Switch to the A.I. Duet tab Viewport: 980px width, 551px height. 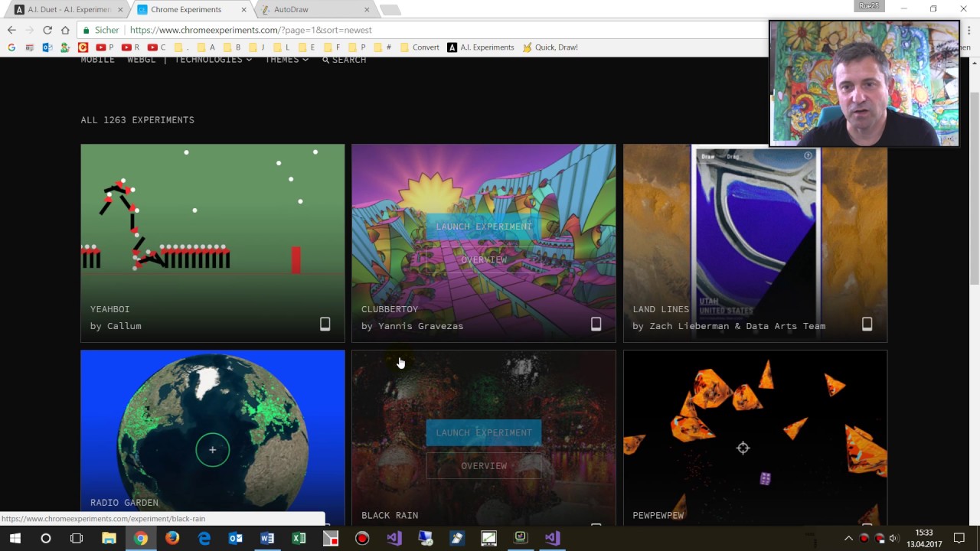pyautogui.click(x=69, y=10)
